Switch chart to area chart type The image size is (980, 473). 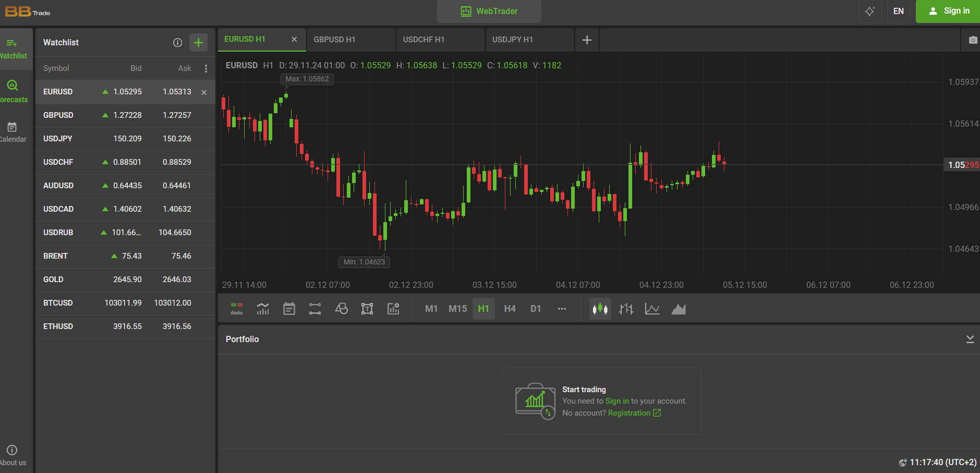coord(678,309)
